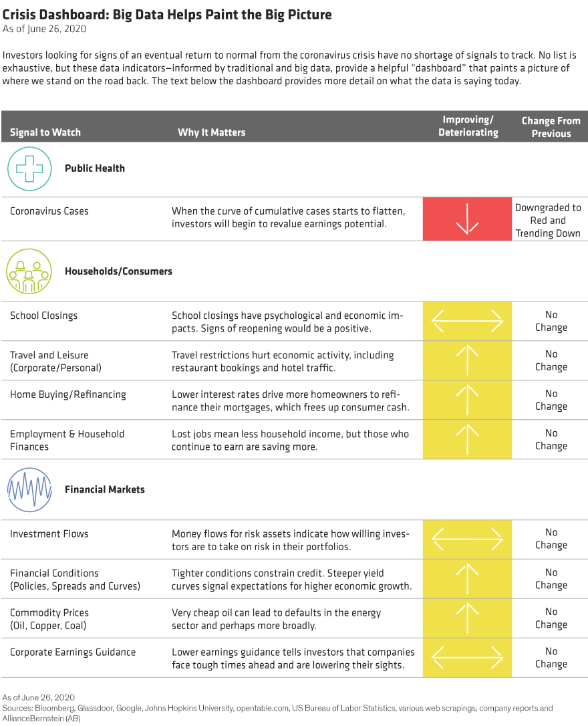Click the bidirectional arrow for School Closings

pos(467,321)
